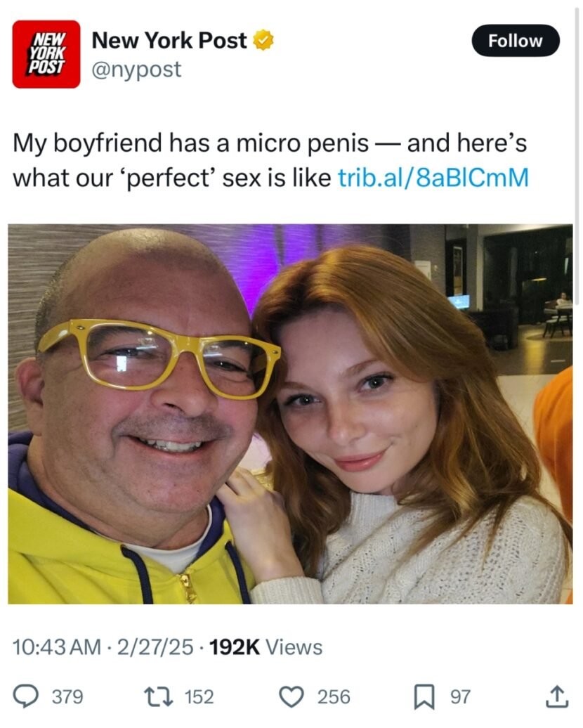Click the 256 likes count

(x=334, y=696)
